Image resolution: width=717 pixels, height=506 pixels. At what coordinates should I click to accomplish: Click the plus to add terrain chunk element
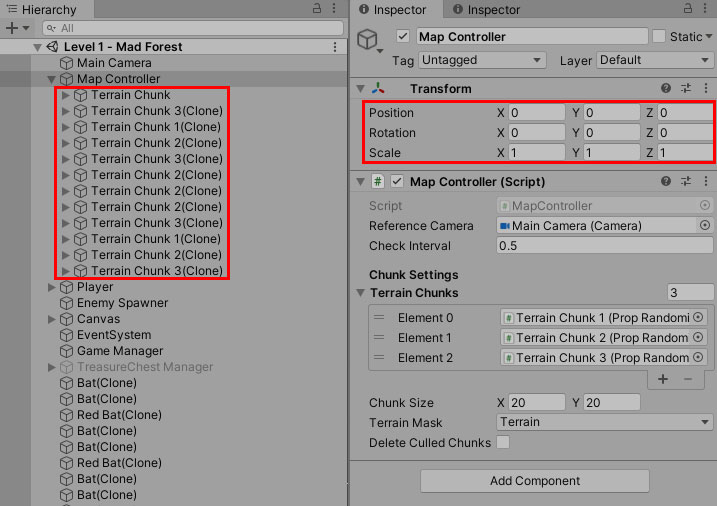click(x=663, y=380)
